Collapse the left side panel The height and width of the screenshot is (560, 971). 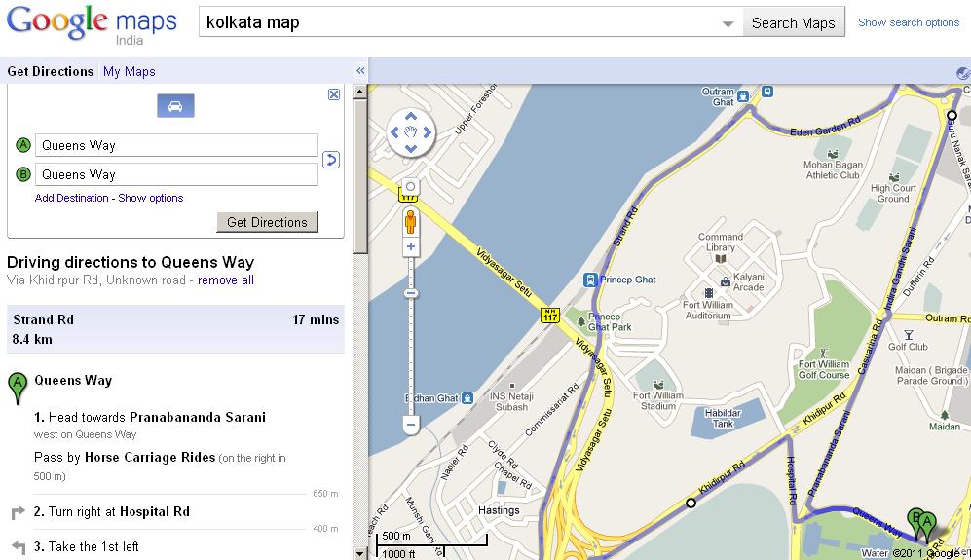(360, 71)
